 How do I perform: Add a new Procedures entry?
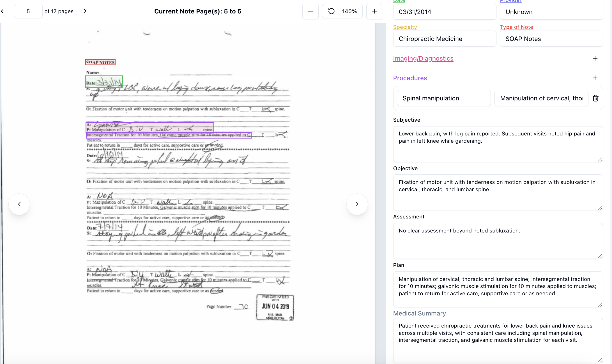coord(595,78)
